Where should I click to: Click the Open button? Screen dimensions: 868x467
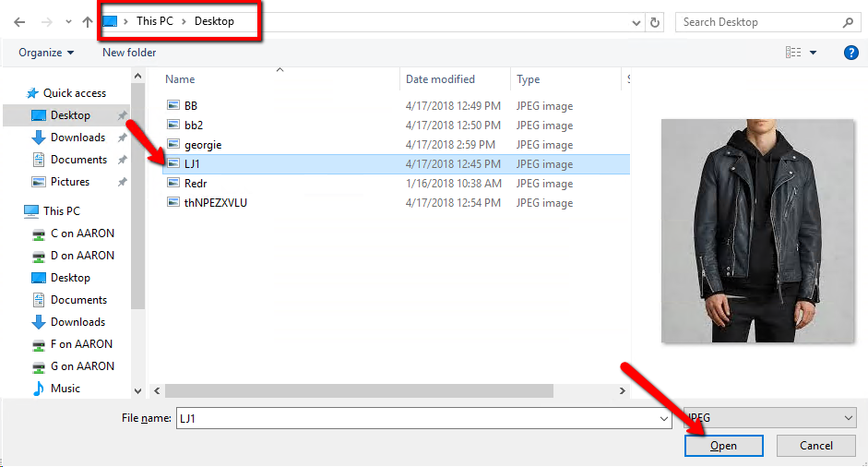click(723, 446)
